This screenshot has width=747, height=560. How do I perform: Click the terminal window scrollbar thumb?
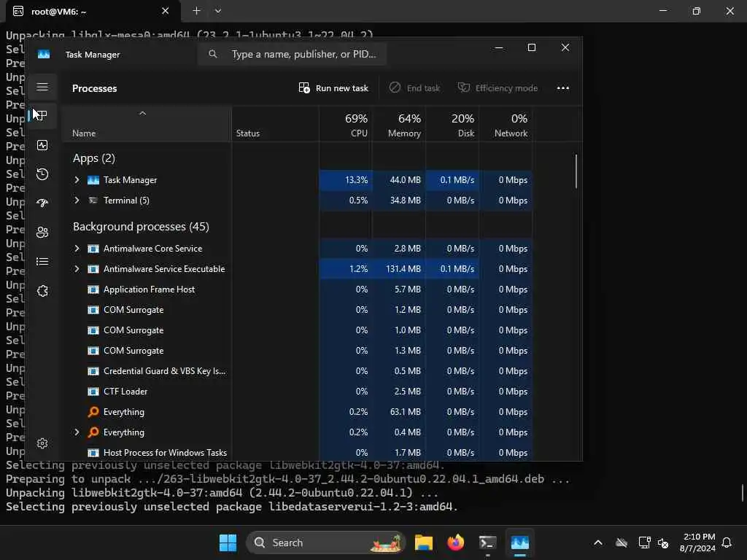coord(743,492)
